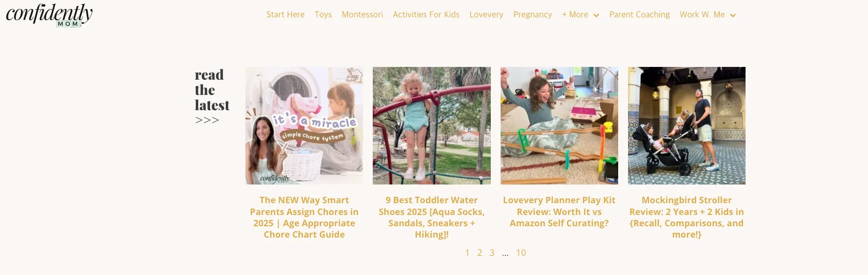Open the Lovevery Planner Play Kit Review link
The width and height of the screenshot is (868, 275).
(559, 212)
